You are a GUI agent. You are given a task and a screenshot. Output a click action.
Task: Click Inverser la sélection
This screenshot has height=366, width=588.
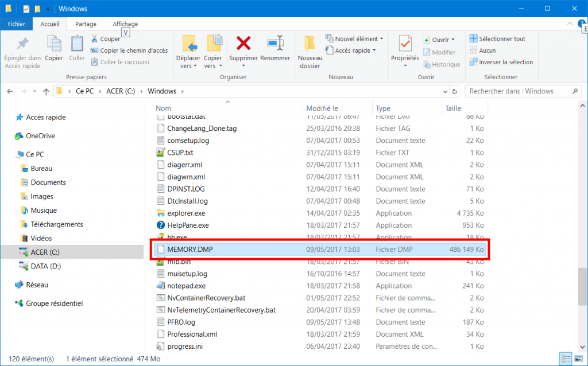pyautogui.click(x=501, y=62)
